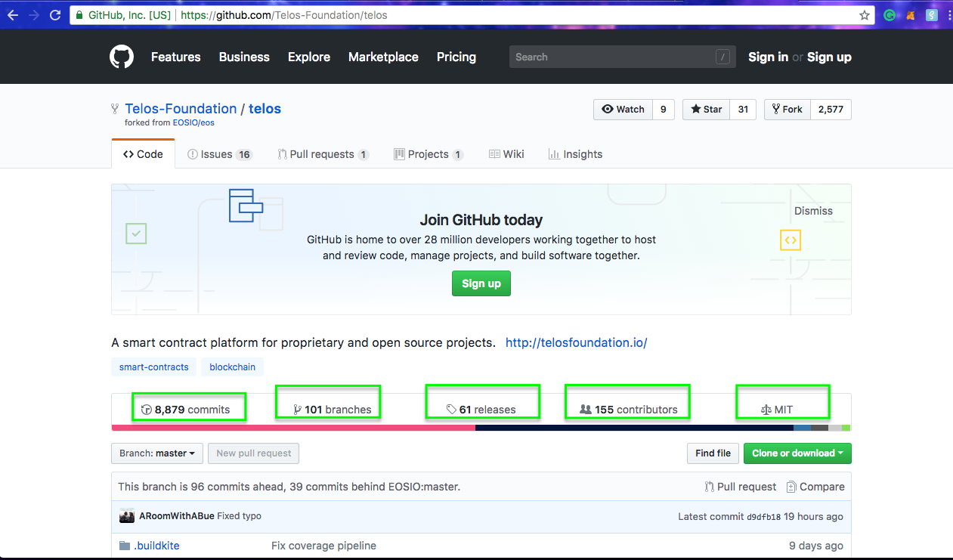This screenshot has width=953, height=560.
Task: Click the GitHub Octocat logo
Action: click(x=122, y=57)
